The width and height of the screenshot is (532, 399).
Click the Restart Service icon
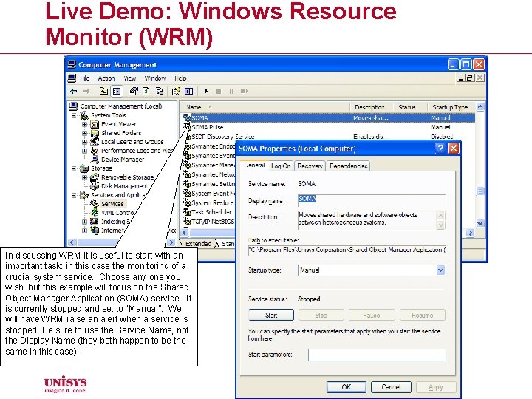tap(245, 92)
